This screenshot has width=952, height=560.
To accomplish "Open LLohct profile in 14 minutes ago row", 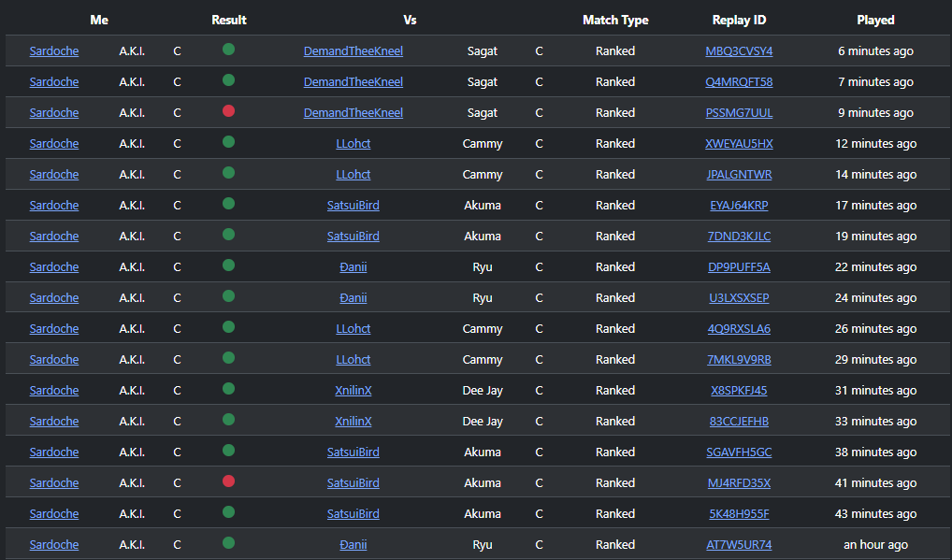I will pos(353,175).
